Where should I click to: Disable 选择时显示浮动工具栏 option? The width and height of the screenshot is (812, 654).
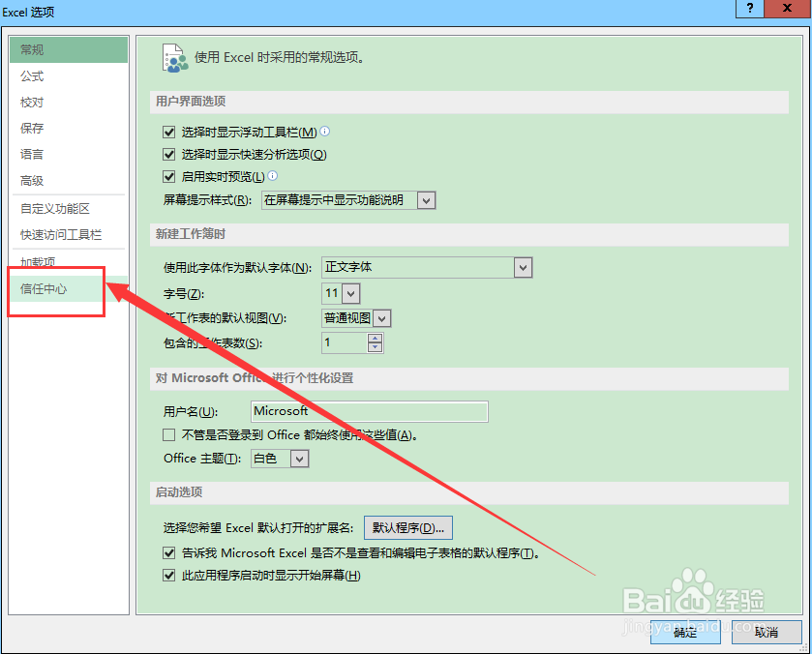167,131
